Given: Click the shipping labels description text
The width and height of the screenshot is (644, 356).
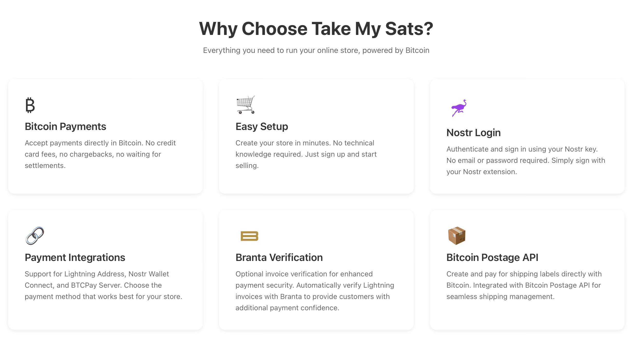Looking at the screenshot, I should point(524,285).
